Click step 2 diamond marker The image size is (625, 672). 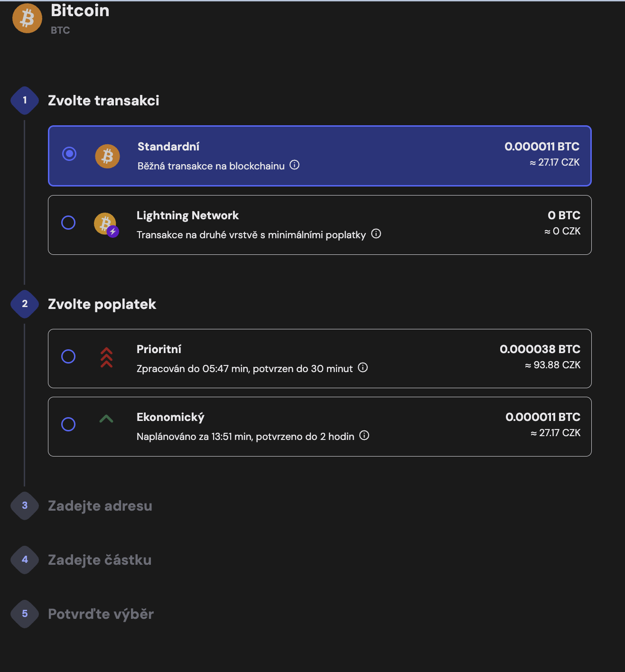[25, 304]
